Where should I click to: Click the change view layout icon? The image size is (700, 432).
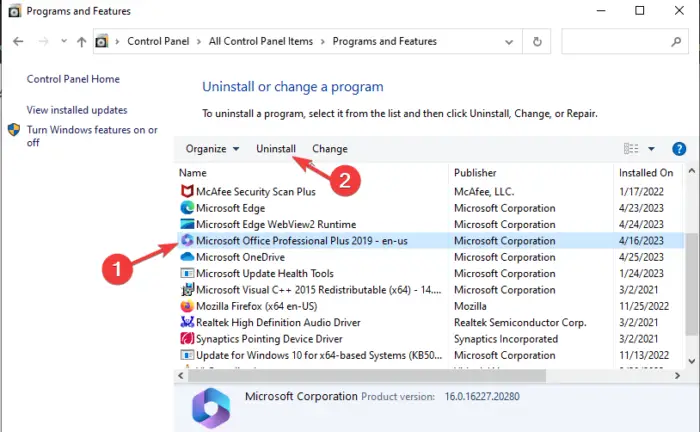coord(631,149)
